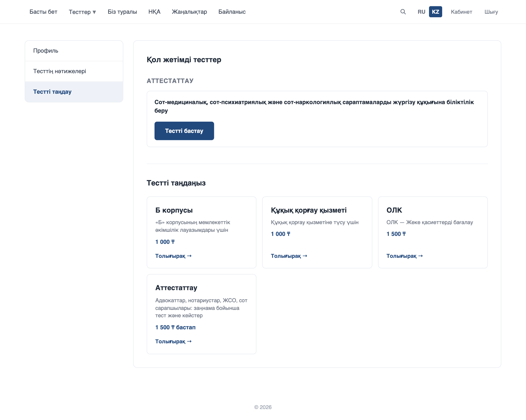526x420 pixels.
Task: Click Шығу to log out
Action: 491,12
